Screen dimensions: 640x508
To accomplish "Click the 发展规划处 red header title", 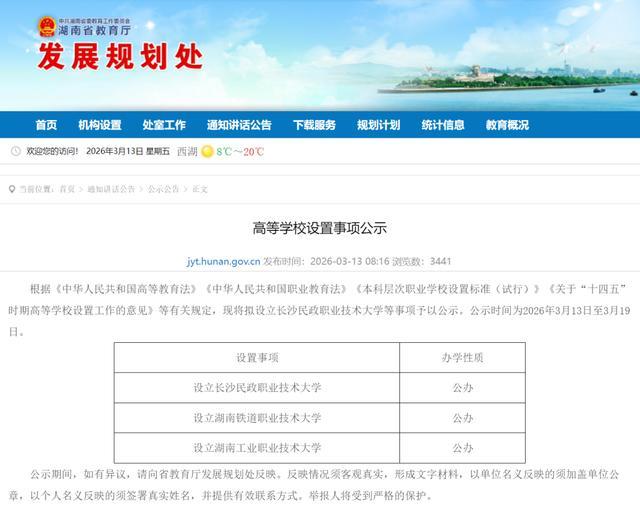I will coord(121,56).
